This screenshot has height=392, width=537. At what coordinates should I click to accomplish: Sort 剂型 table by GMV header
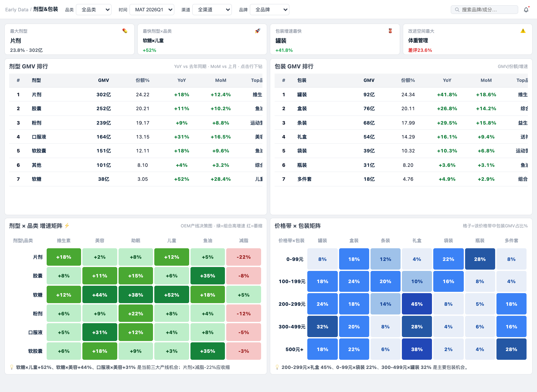104,80
